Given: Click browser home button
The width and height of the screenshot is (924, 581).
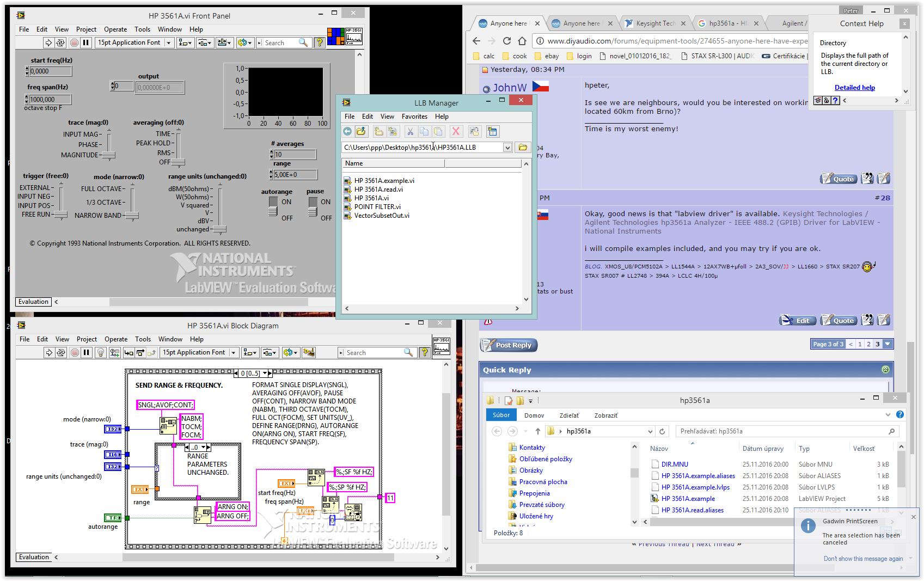Looking at the screenshot, I should tap(522, 41).
